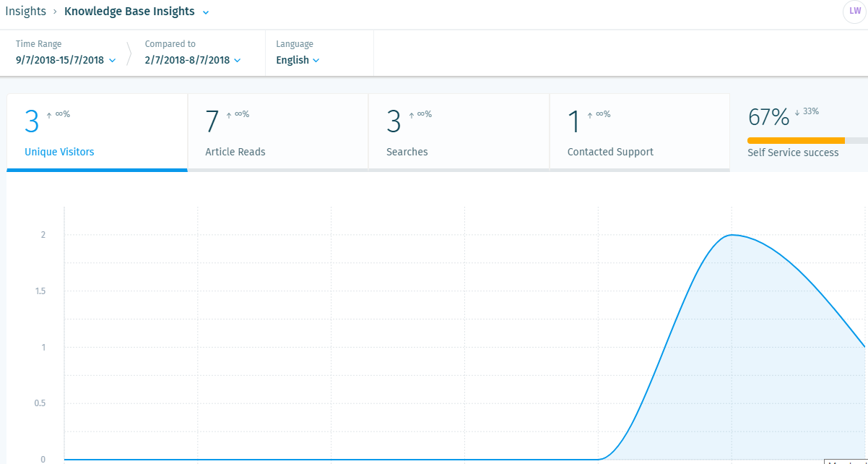Image resolution: width=868 pixels, height=464 pixels.
Task: Switch to the Article Reads tab
Action: click(235, 152)
